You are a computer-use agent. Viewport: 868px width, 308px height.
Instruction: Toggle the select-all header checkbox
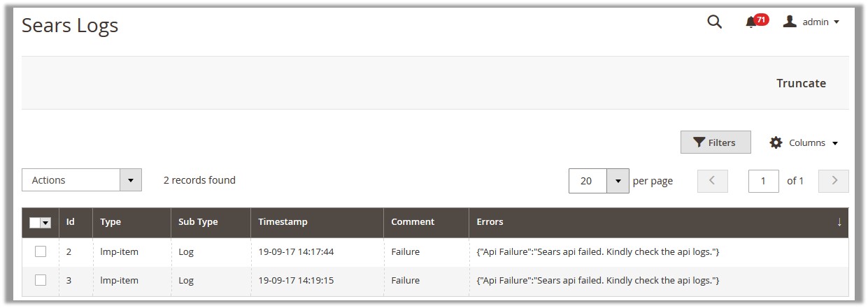tap(35, 223)
